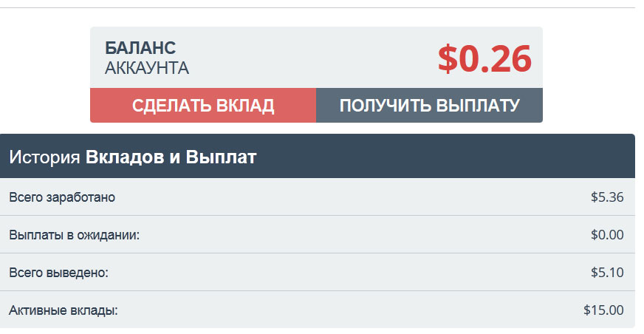This screenshot has width=644, height=334.
Task: Click empty gap between БАЛАНС label and amount
Action: pyautogui.click(x=310, y=58)
